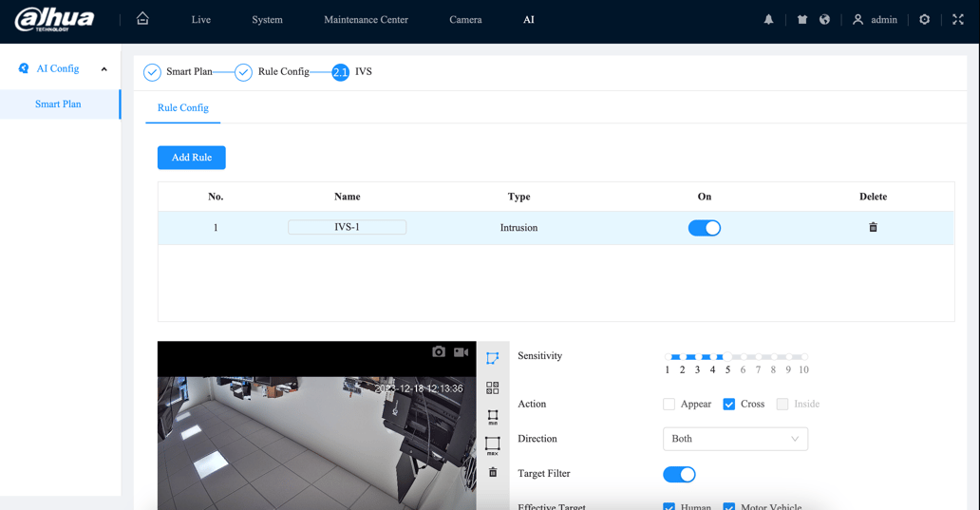Select the draw detection area tool
This screenshot has height=510, width=980.
[x=492, y=358]
